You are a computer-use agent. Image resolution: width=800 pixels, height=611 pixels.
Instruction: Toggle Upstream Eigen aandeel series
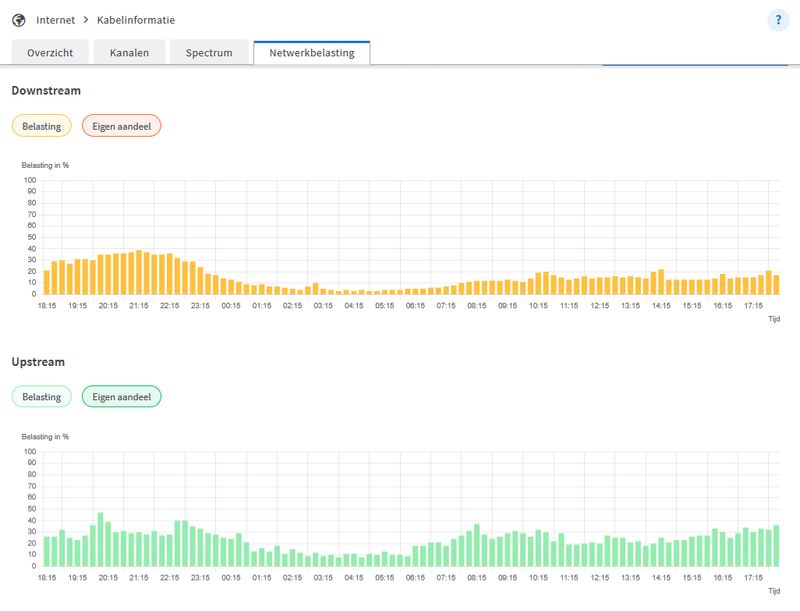point(121,397)
